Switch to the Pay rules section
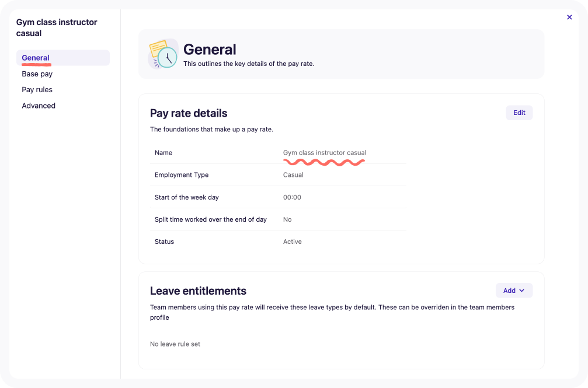588x388 pixels. pos(37,89)
